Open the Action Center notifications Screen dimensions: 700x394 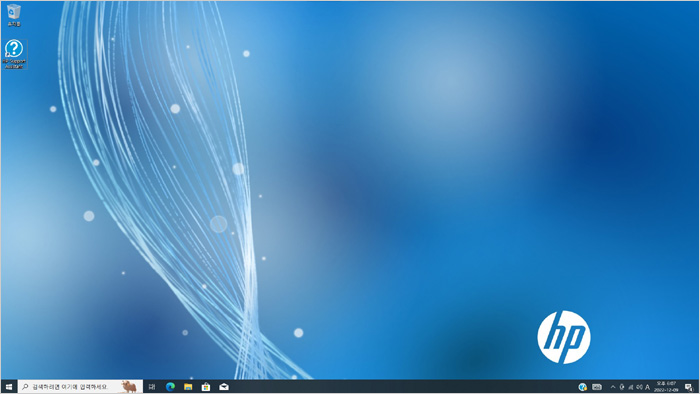pos(689,387)
